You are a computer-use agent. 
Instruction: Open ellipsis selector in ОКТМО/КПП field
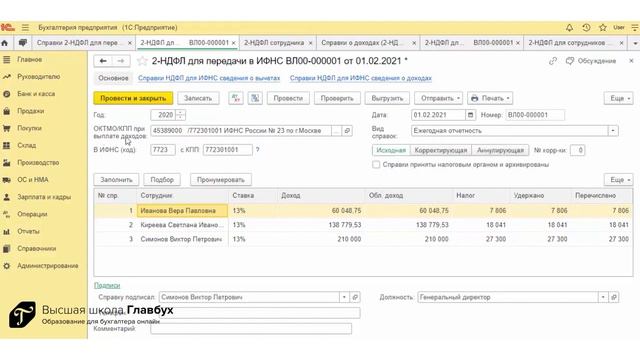[336, 131]
